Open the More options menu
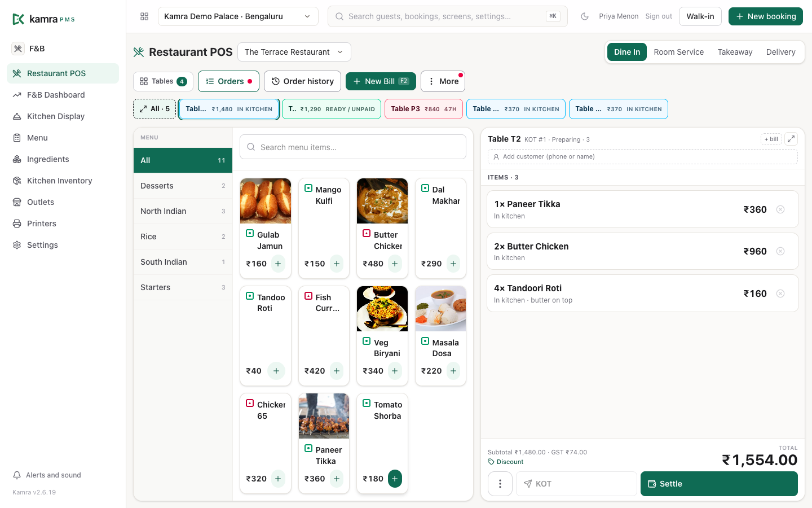The height and width of the screenshot is (508, 812). pos(443,81)
